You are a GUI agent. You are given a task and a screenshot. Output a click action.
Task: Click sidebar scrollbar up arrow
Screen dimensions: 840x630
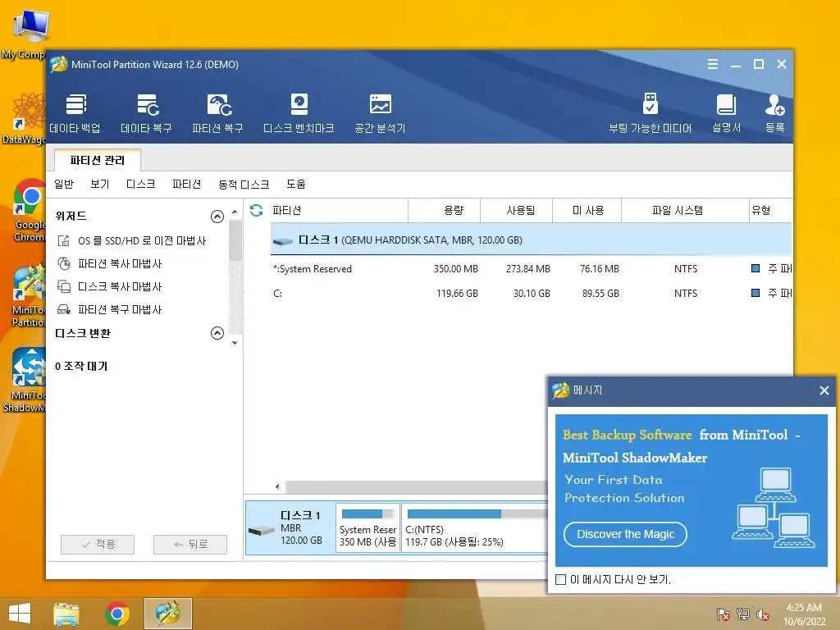[235, 212]
